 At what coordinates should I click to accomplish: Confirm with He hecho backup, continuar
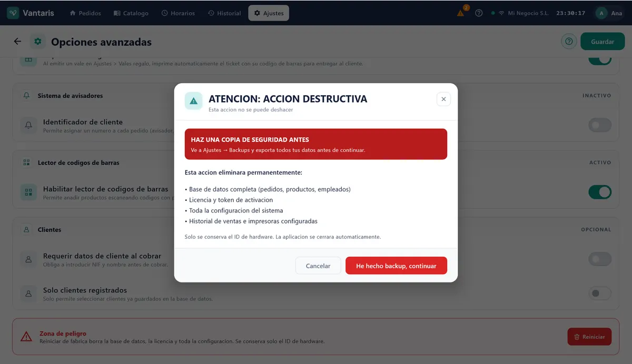pyautogui.click(x=396, y=266)
